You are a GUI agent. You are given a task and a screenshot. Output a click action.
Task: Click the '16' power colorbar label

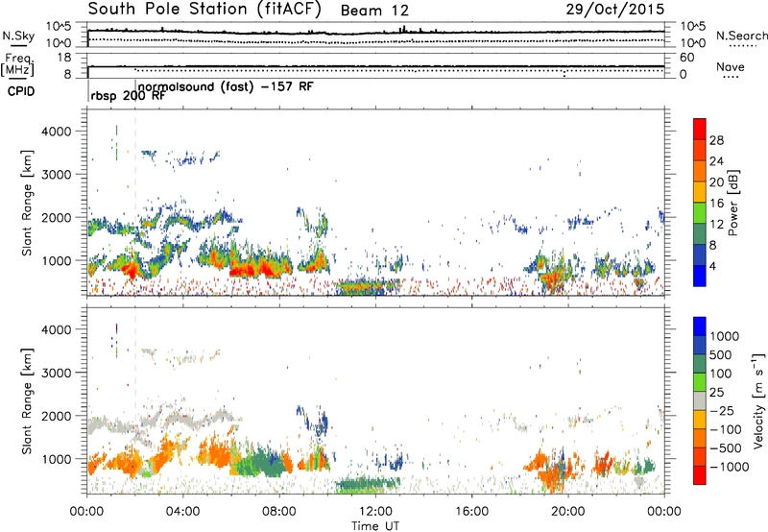tap(716, 204)
